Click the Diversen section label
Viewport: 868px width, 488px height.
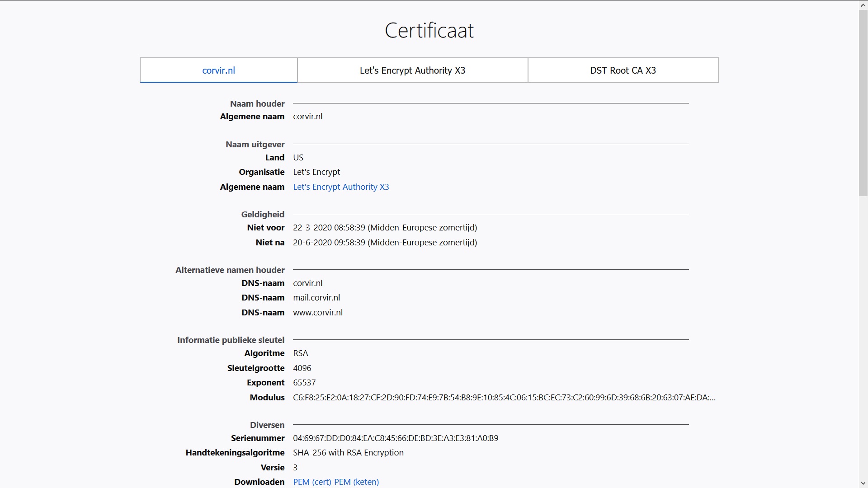pyautogui.click(x=267, y=425)
